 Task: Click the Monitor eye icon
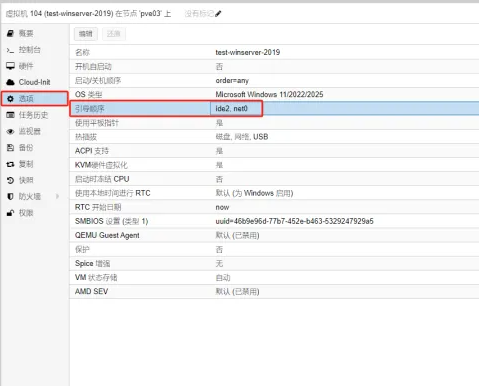[10, 131]
